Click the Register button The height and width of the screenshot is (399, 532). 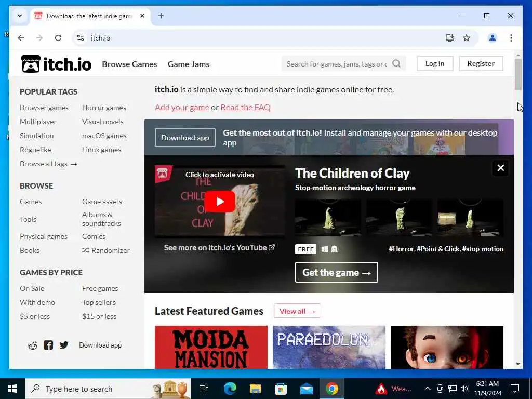(481, 63)
